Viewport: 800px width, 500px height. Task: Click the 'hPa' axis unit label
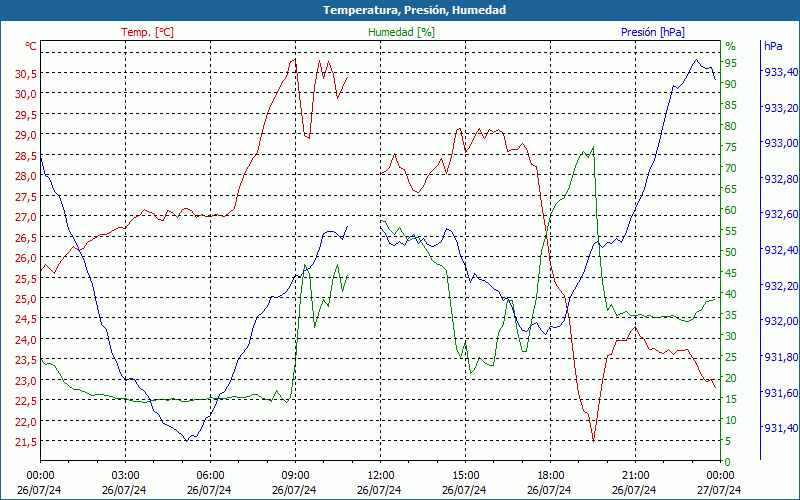(x=773, y=46)
